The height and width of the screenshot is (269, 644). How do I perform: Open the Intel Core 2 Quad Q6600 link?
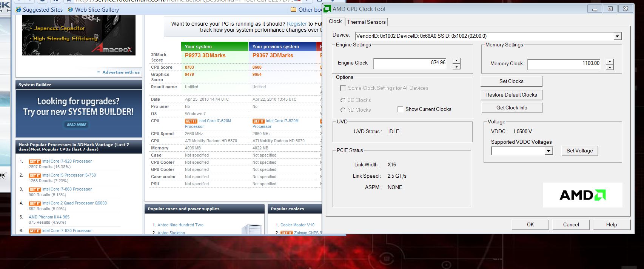coord(74,203)
